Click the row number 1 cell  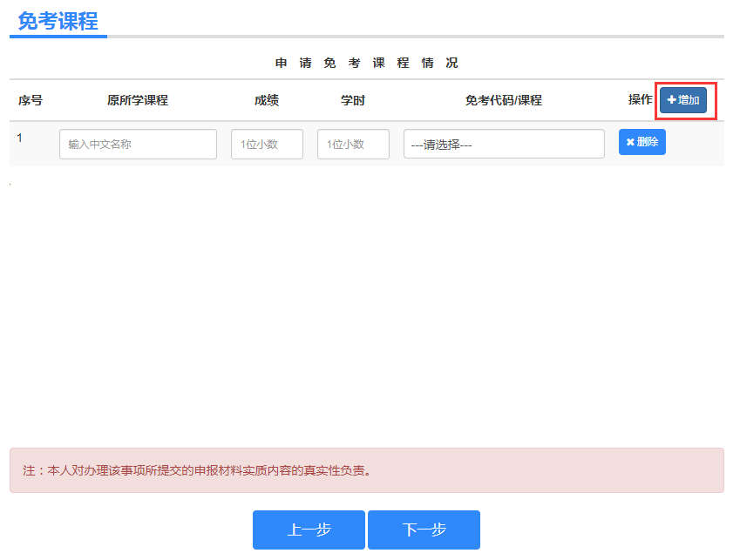click(x=20, y=138)
